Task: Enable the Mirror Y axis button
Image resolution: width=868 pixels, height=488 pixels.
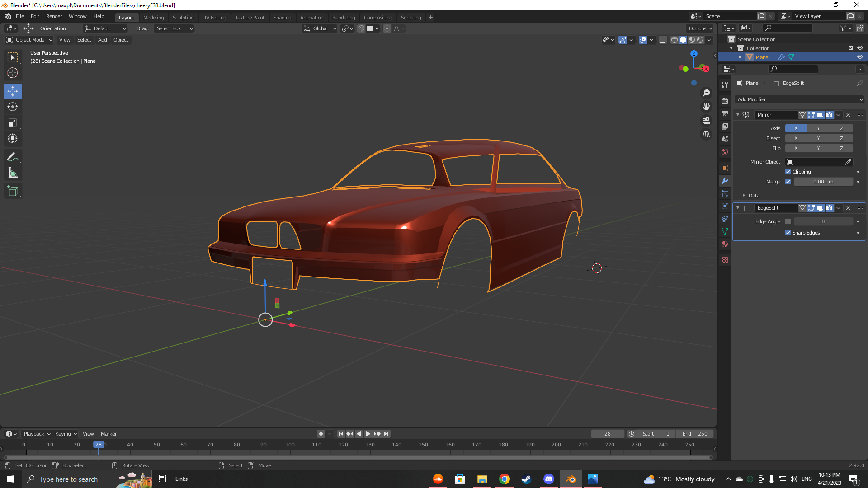Action: (x=818, y=128)
